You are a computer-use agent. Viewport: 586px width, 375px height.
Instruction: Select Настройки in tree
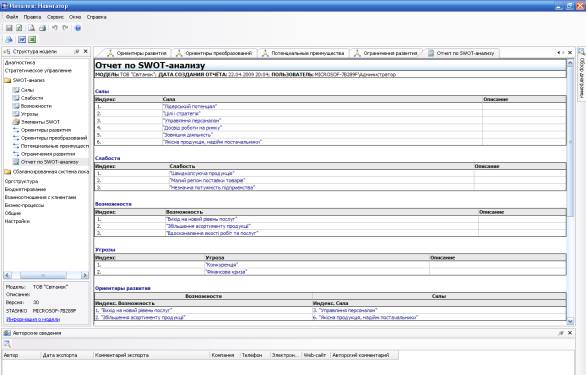(x=17, y=221)
